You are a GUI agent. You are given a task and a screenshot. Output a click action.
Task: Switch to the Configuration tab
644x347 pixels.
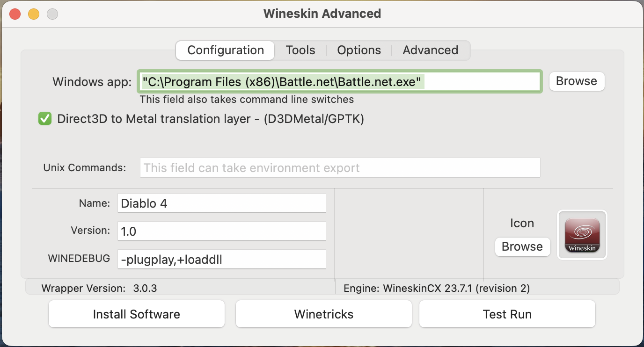(x=226, y=50)
